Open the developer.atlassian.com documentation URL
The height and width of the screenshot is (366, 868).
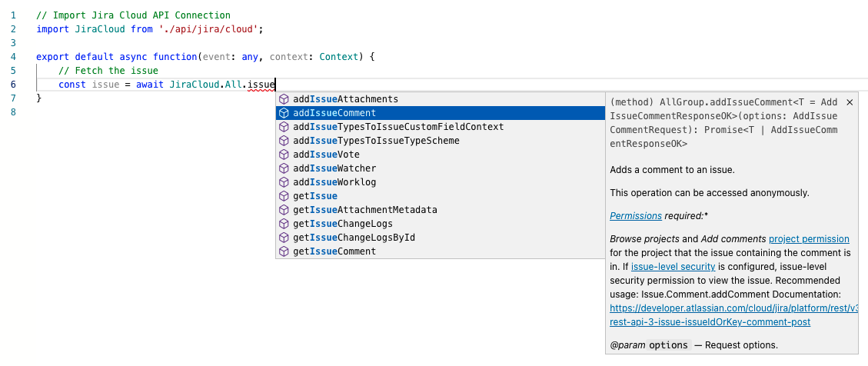coord(734,308)
